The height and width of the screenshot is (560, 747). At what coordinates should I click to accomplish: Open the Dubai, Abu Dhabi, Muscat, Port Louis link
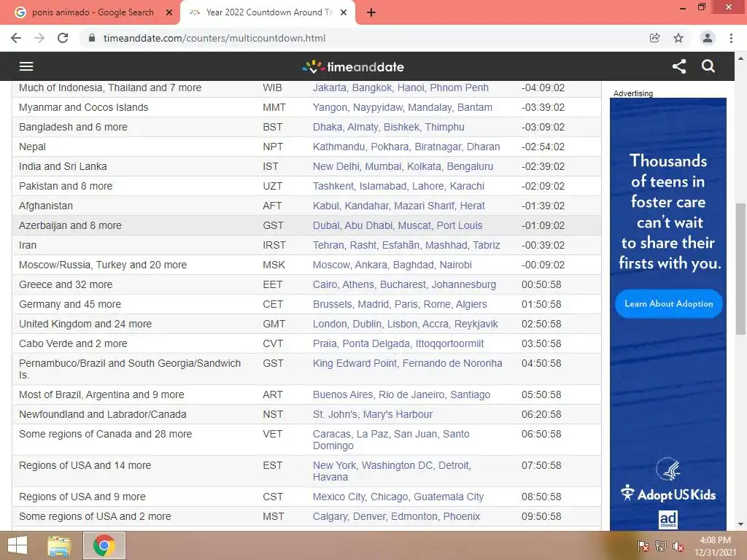pos(398,226)
